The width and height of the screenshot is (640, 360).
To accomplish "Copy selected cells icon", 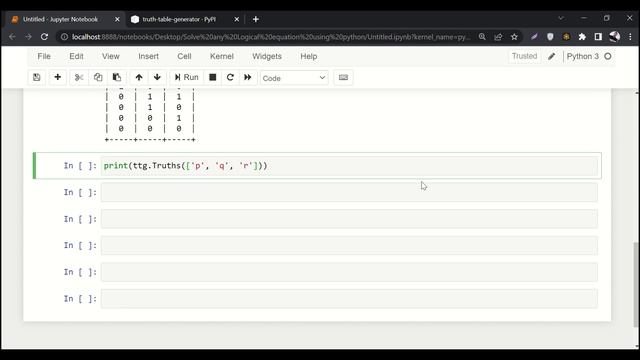I will 98,78.
